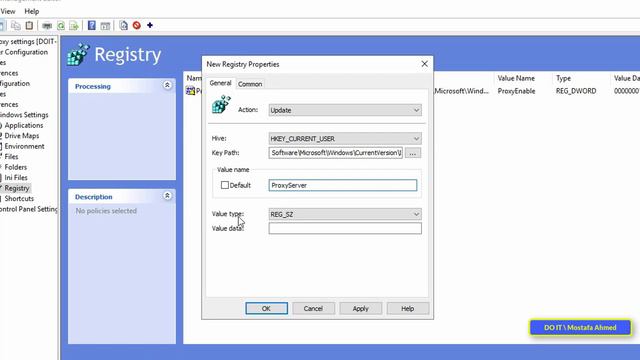The image size is (640, 360).
Task: Select Ini Files in the tree
Action: pyautogui.click(x=16, y=178)
